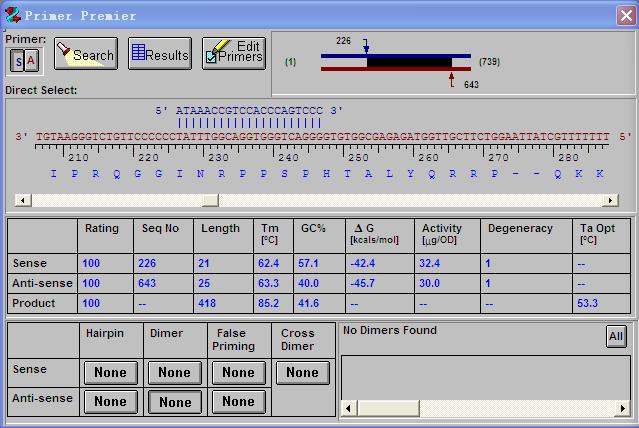This screenshot has height=428, width=639.
Task: Click Anti-sense False Priming None button
Action: click(238, 402)
